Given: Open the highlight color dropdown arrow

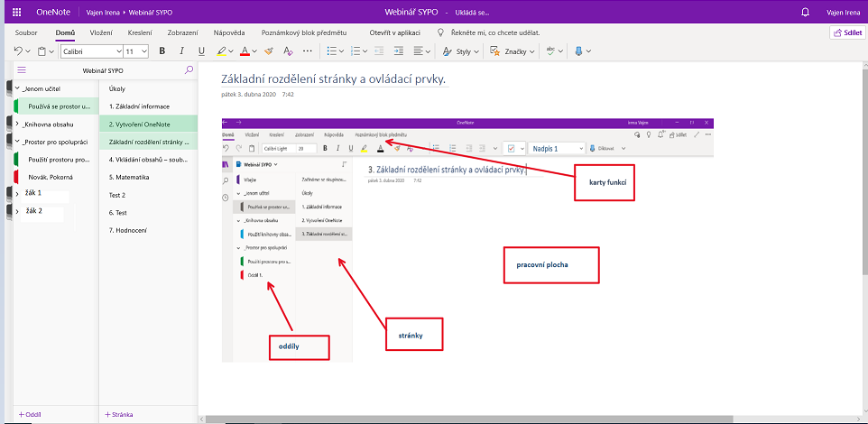Looking at the screenshot, I should coord(231,51).
